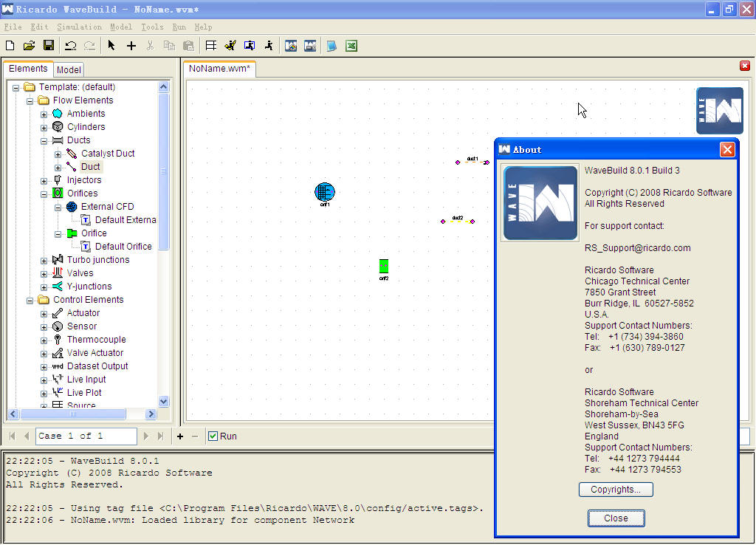Screen dimensions: 756x545
Task: Open the Run menu
Action: (x=179, y=27)
